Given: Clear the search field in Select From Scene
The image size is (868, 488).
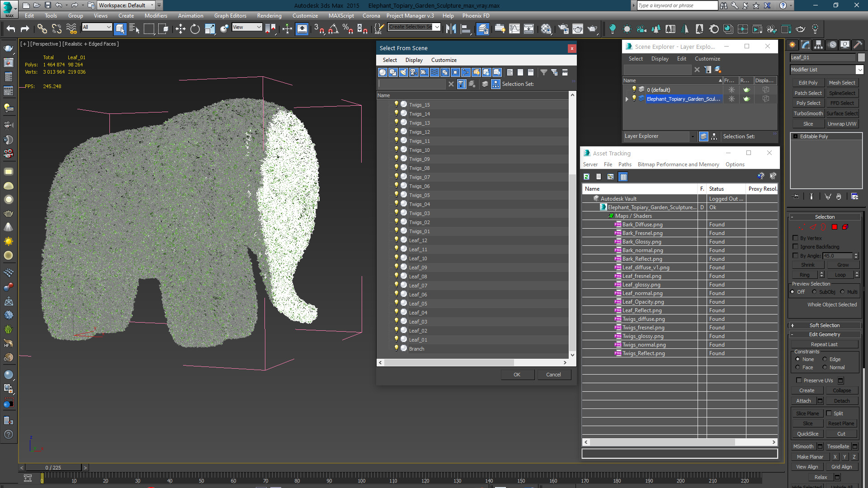Looking at the screenshot, I should point(451,84).
